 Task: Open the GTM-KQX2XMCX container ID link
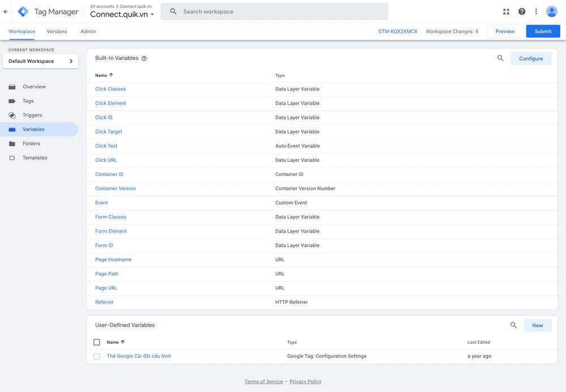click(398, 31)
